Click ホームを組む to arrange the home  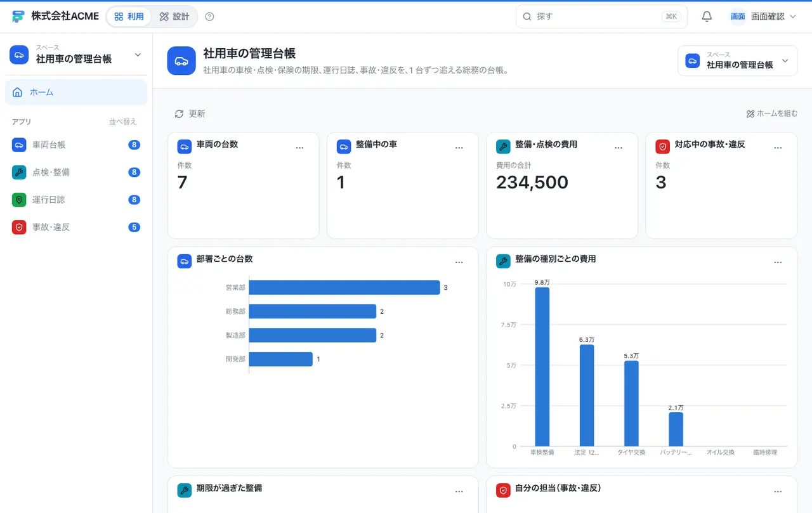click(x=772, y=114)
